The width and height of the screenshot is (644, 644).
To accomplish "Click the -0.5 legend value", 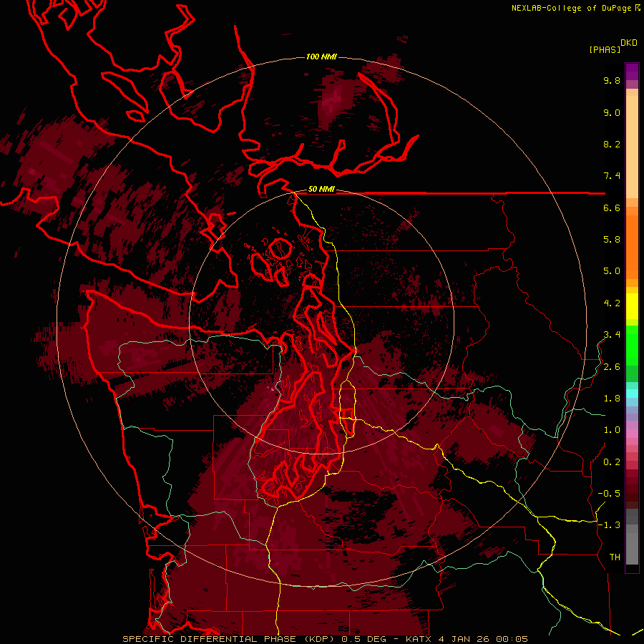I will click(609, 494).
